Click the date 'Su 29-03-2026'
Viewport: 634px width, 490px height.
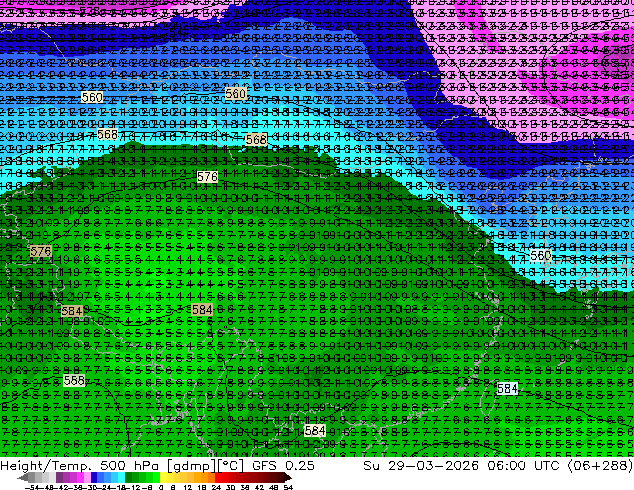421,465
